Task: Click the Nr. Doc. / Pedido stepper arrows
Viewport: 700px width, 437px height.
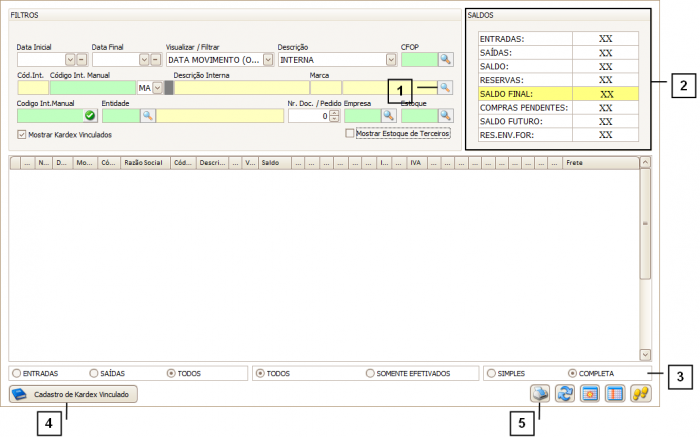Action: click(334, 116)
